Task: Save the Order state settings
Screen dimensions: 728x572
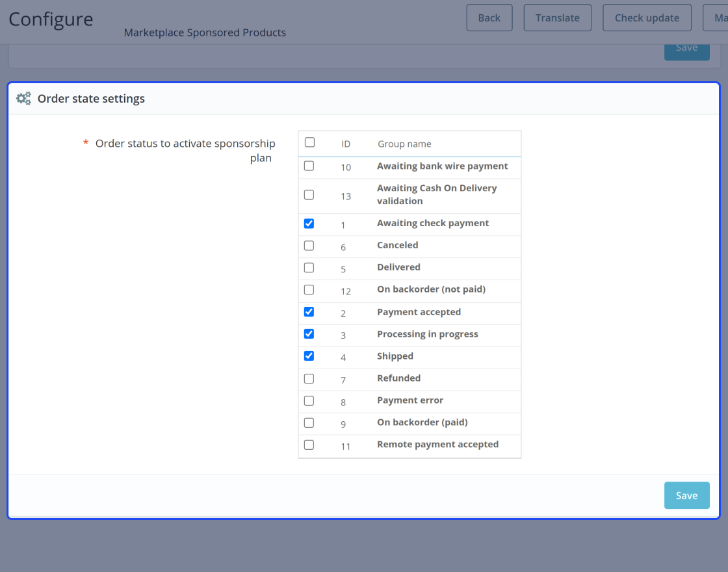Action: pos(686,495)
